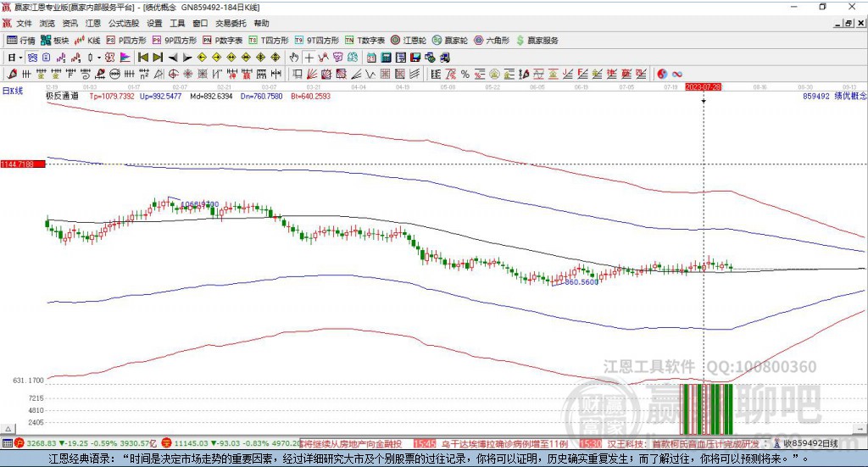The width and height of the screenshot is (868, 467).
Task: Open the 帮助 menu
Action: coord(261,23)
